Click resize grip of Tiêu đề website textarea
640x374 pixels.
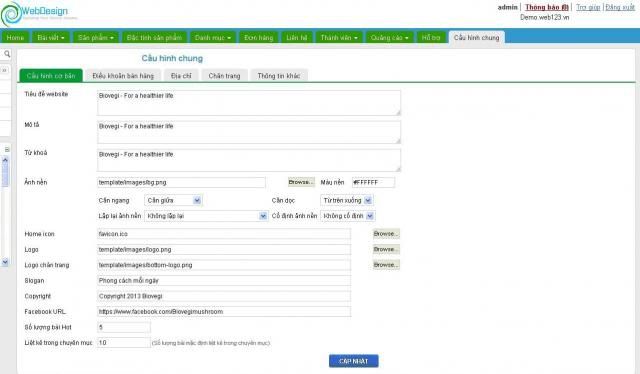[x=398, y=112]
